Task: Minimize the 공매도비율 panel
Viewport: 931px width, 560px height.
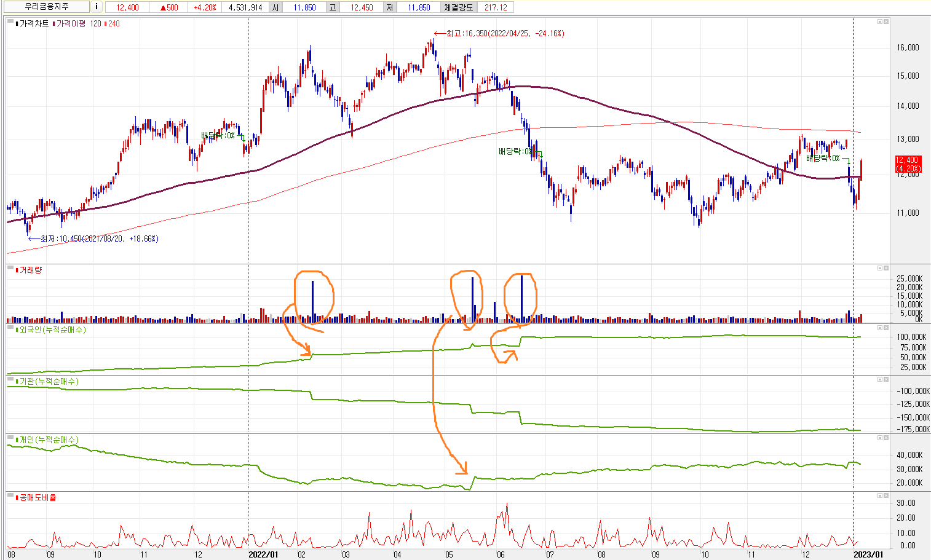Action: pos(879,495)
